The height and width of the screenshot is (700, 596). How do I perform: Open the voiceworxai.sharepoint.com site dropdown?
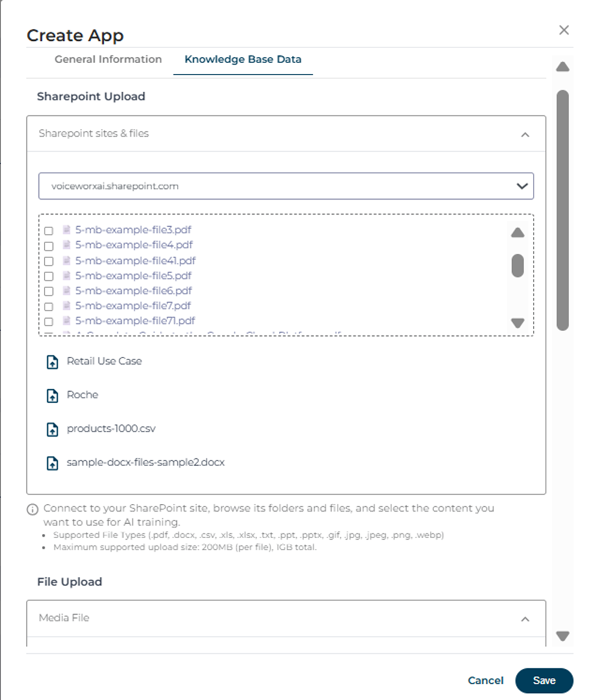(x=286, y=186)
